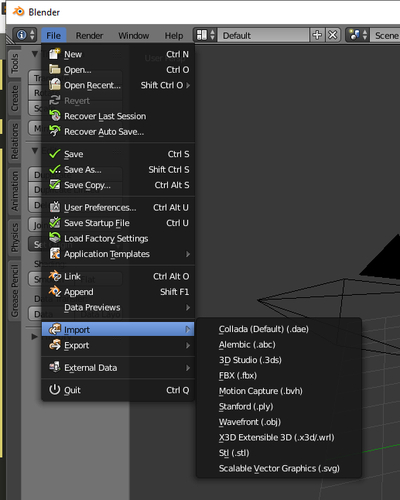400x500 pixels.
Task: Open the Render menu
Action: 89,35
